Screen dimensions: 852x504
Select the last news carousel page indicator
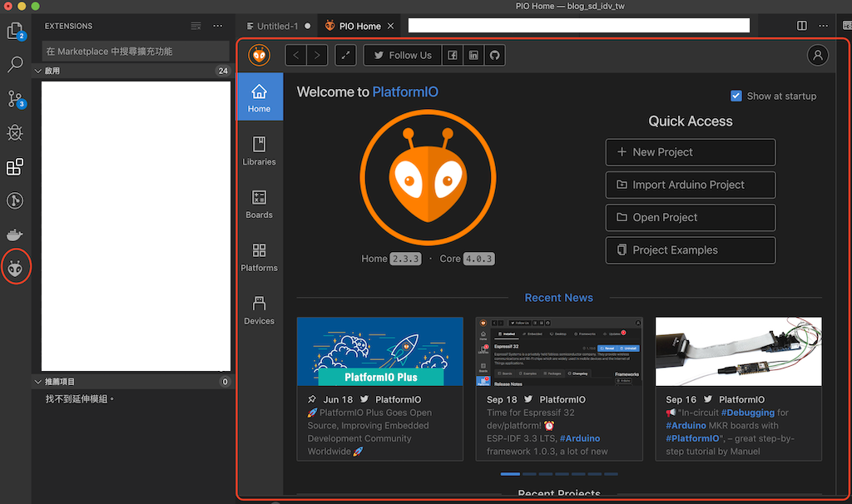click(x=611, y=474)
